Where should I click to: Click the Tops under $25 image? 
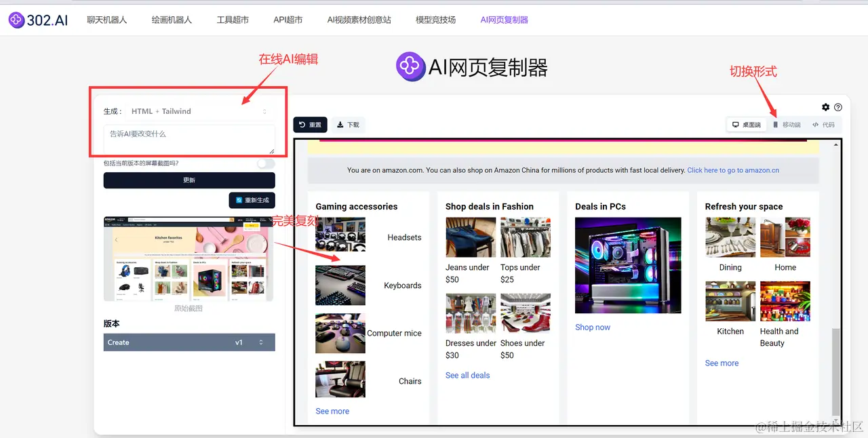pos(526,237)
